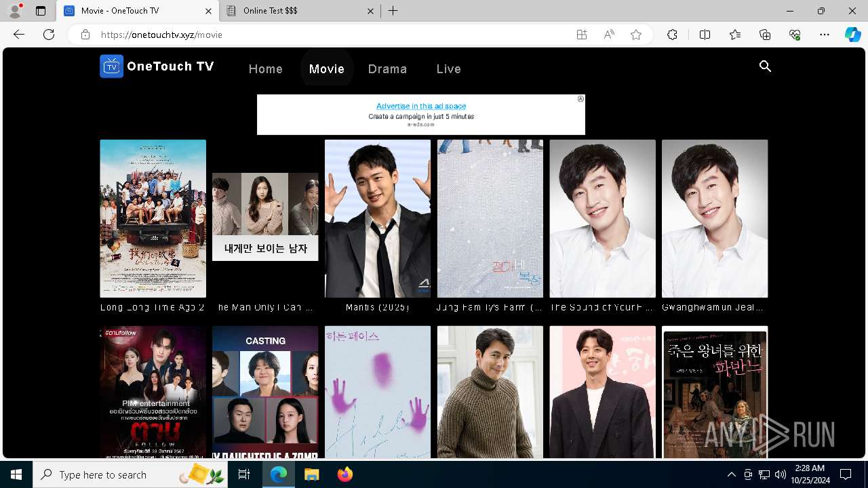Open Collections panel
This screenshot has height=488, width=868.
pyautogui.click(x=765, y=35)
